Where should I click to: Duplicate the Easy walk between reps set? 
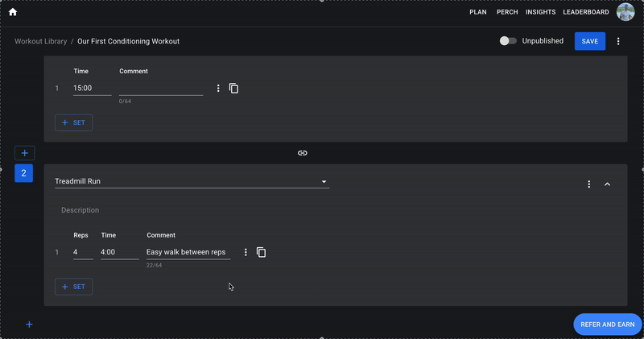pos(261,252)
